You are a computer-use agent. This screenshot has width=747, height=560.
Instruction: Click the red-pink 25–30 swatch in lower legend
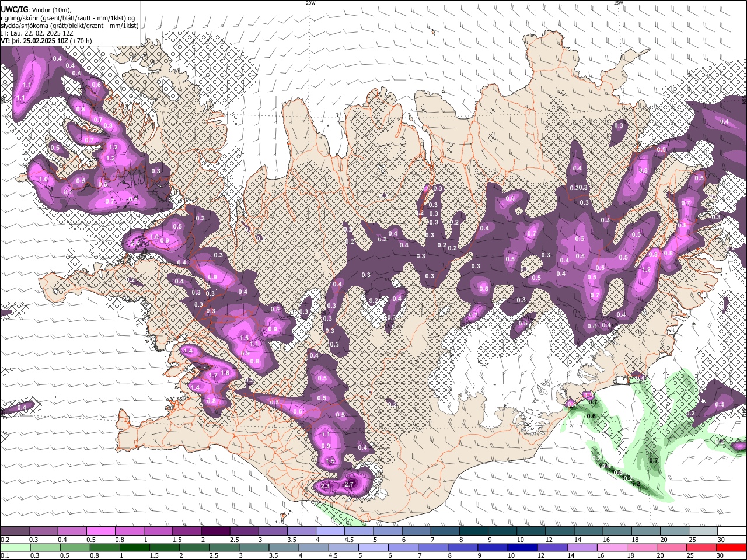coord(701,547)
